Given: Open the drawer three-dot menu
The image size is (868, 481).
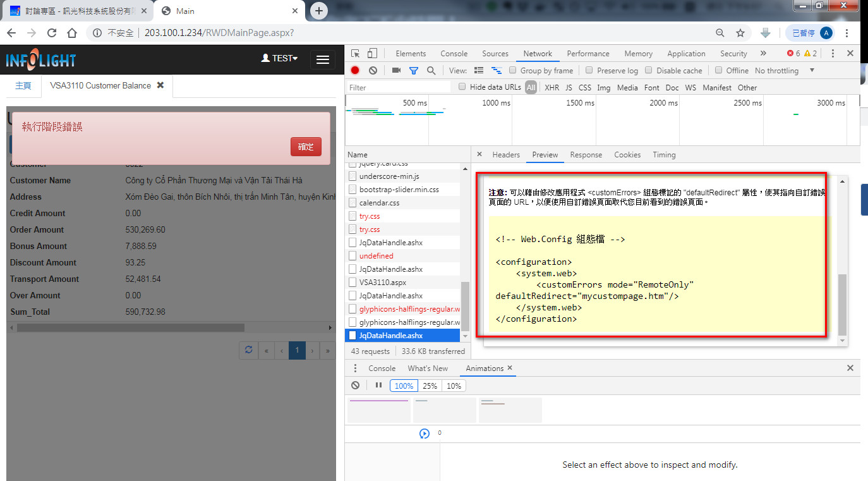Looking at the screenshot, I should (x=355, y=368).
